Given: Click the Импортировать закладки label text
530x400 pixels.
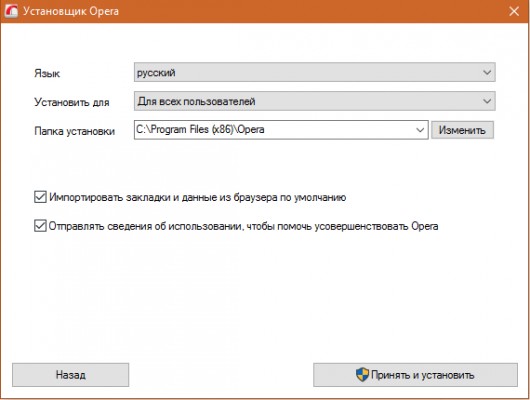Looking at the screenshot, I should [197, 197].
